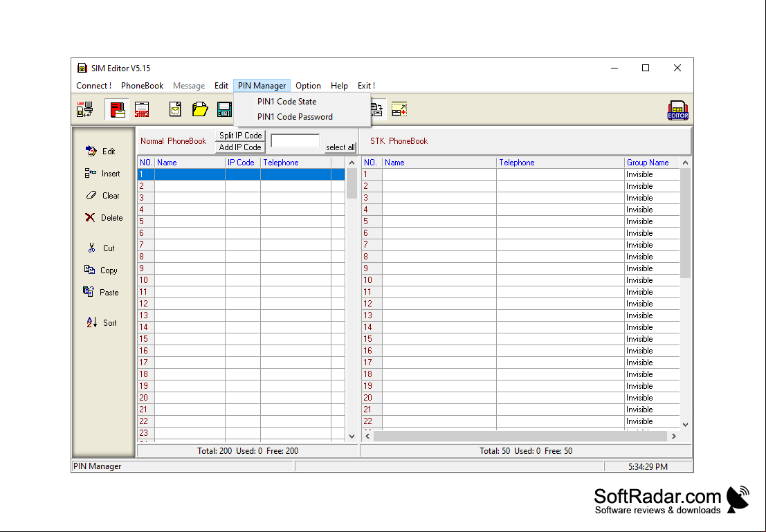766x532 pixels.
Task: Click the Cut scissors button
Action: (x=102, y=248)
